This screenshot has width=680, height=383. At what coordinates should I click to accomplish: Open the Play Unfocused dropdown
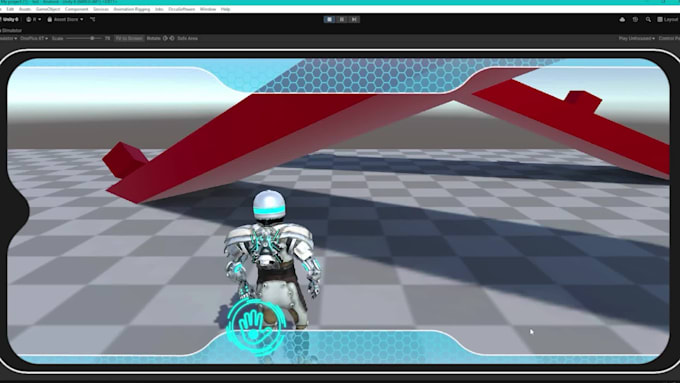pyautogui.click(x=637, y=39)
